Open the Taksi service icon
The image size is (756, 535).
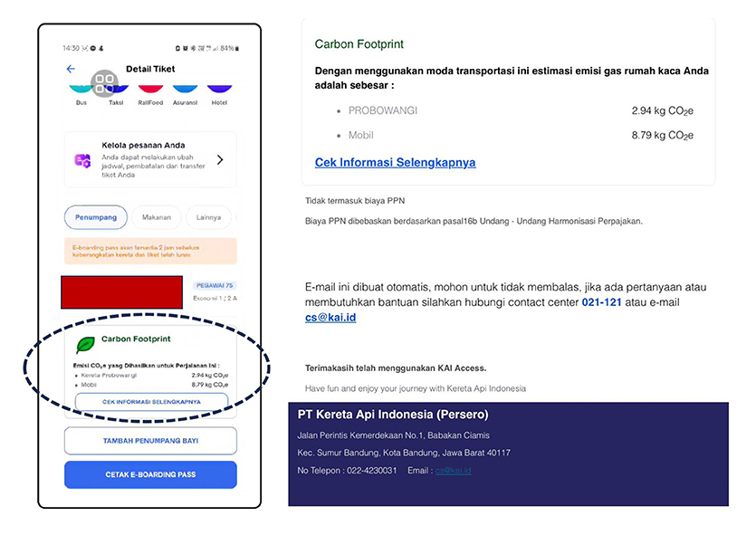point(116,89)
